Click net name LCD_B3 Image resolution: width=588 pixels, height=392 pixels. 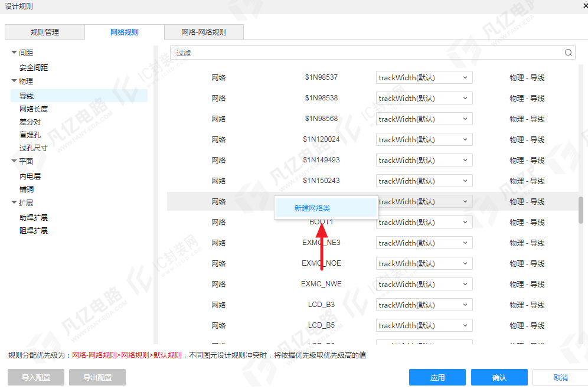coord(321,305)
